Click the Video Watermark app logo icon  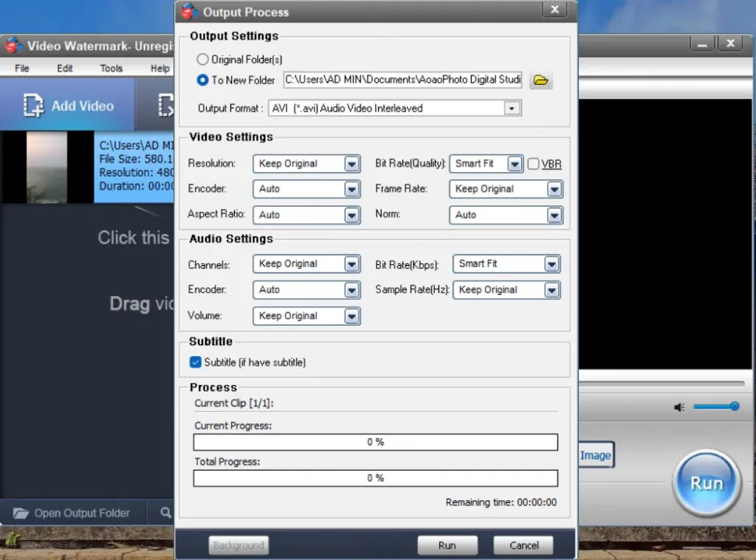[x=13, y=46]
